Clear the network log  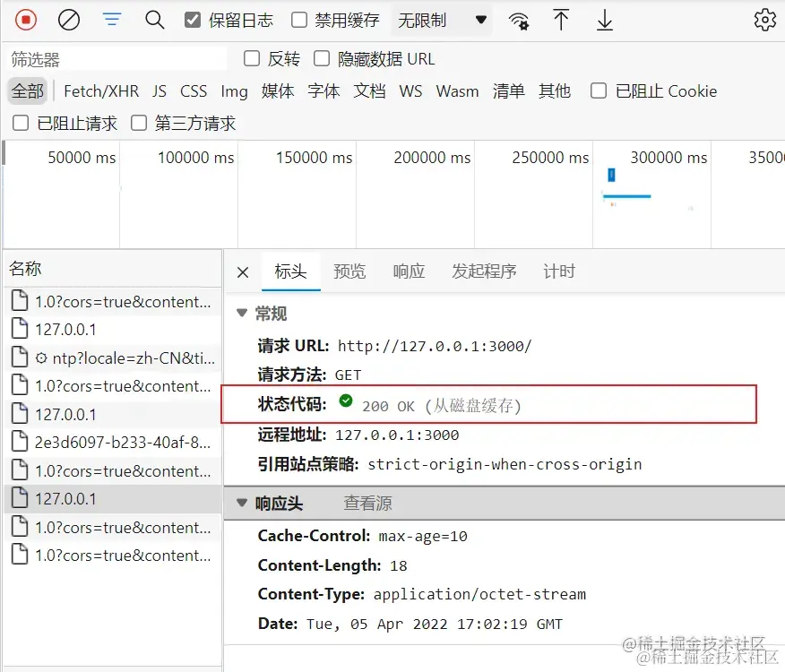point(69,21)
